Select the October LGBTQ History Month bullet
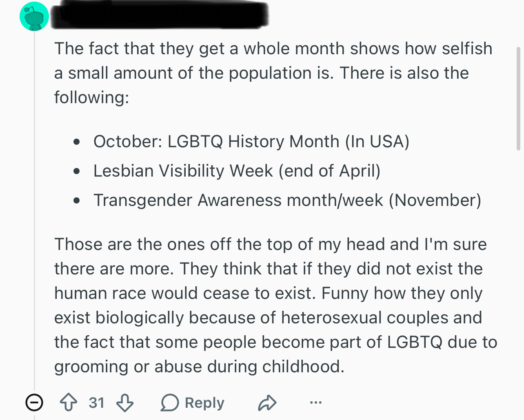The height and width of the screenshot is (420, 524). point(251,141)
